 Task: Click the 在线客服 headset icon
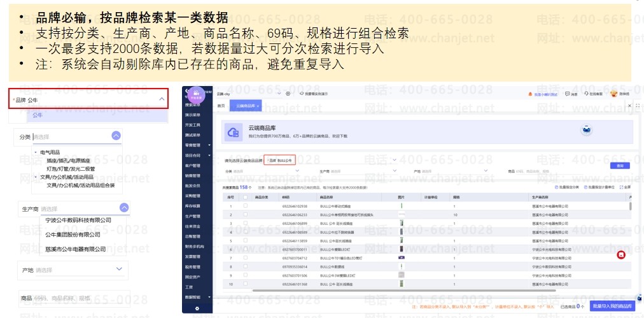[x=586, y=94]
